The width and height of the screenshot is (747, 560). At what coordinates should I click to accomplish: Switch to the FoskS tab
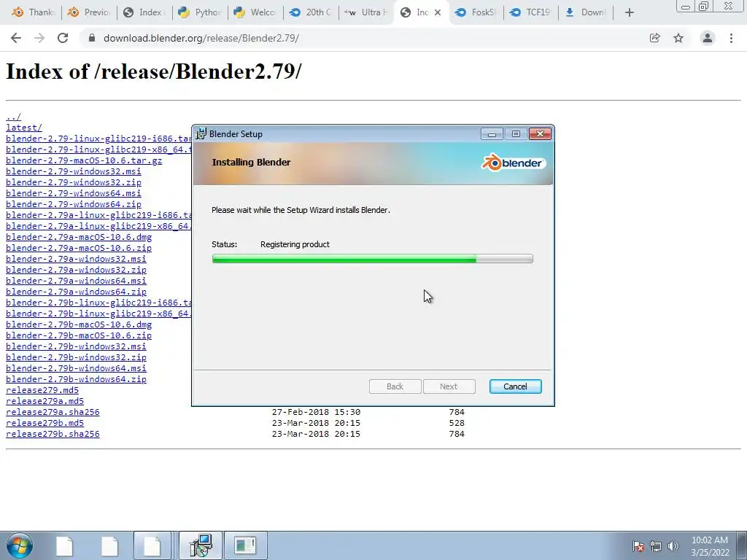pos(476,12)
